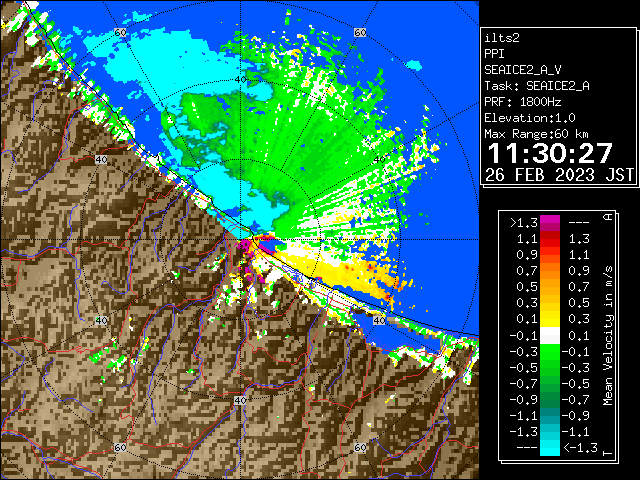Click the 'T' letter at the legend's bottom corner
640x480 pixels.
click(x=608, y=453)
